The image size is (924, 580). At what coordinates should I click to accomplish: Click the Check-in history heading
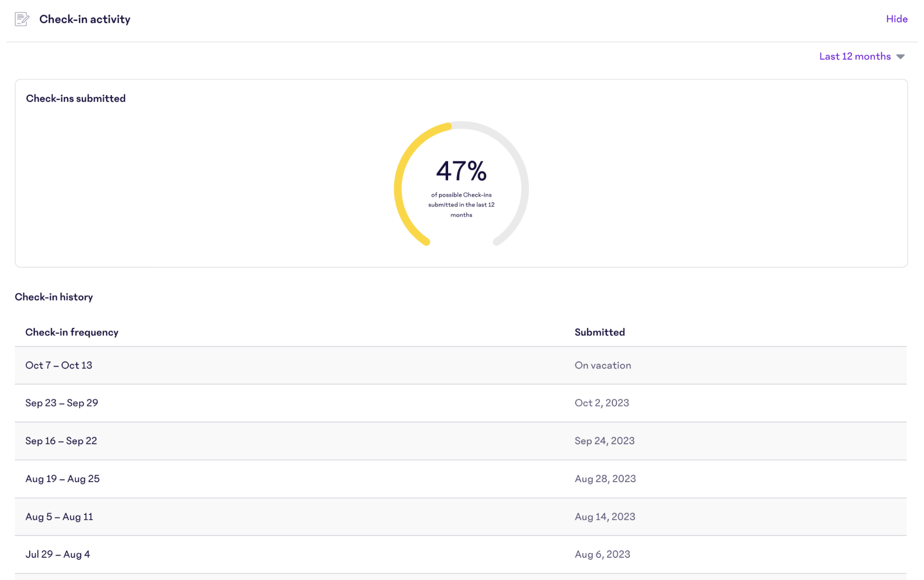[x=54, y=297]
